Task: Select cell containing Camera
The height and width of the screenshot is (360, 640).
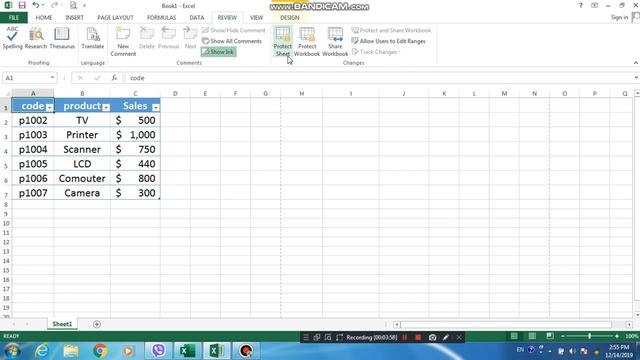Action: (x=82, y=193)
